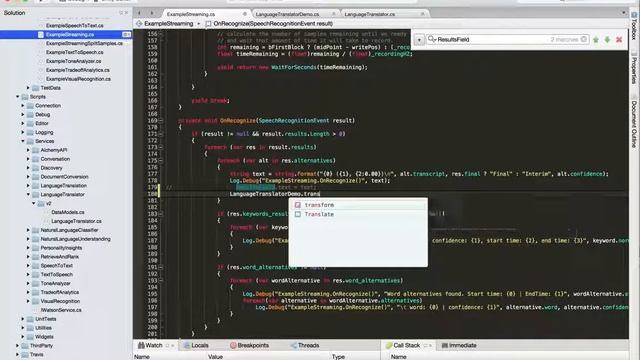The height and width of the screenshot is (360, 640).
Task: Open the dropdown left of the search field
Action: (x=419, y=40)
